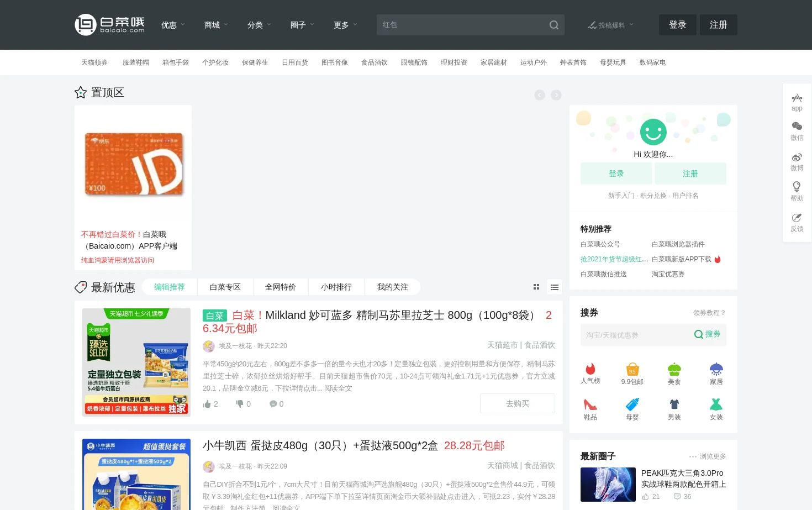Open the PEAK shoes post thumbnail

point(608,485)
